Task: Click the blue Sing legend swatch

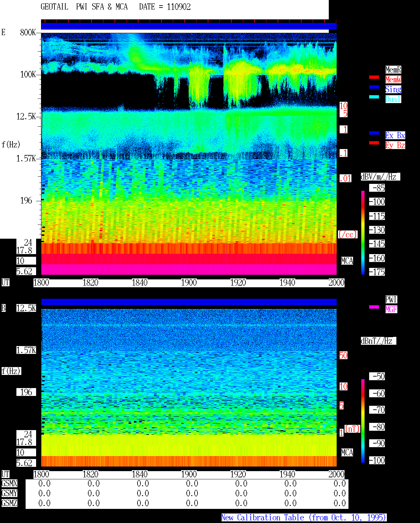Action: tap(374, 87)
